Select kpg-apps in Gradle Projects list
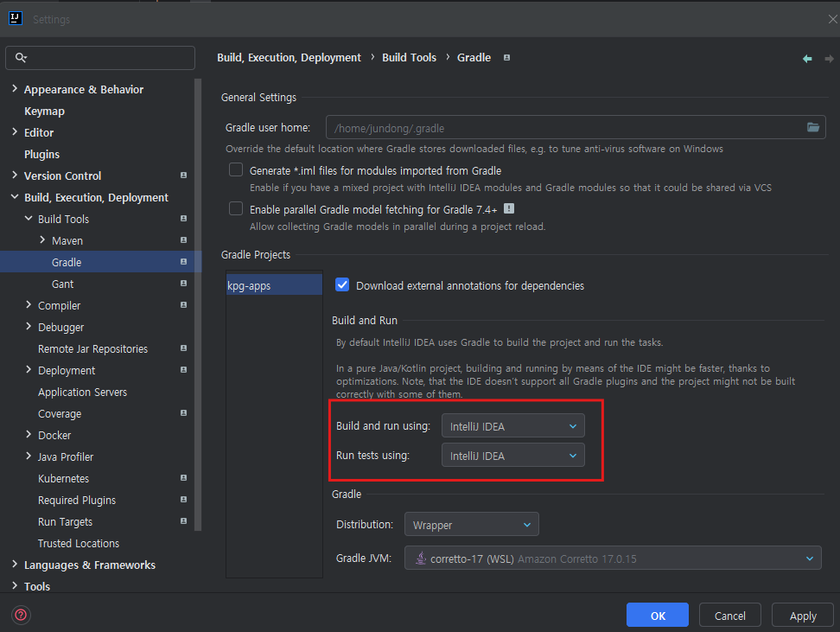 [x=274, y=285]
